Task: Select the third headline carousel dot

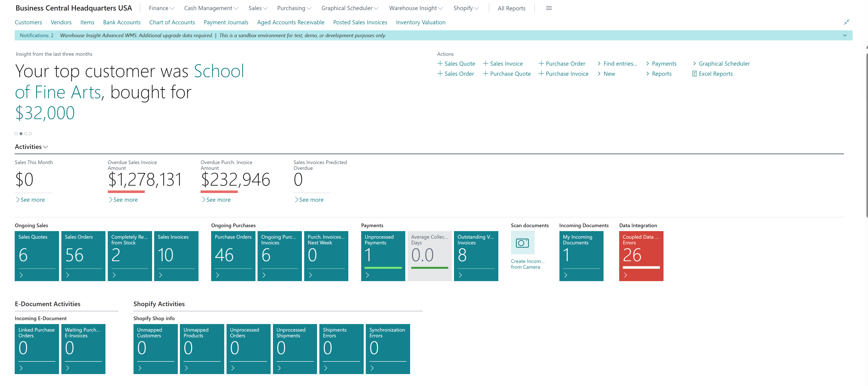Action: (x=26, y=134)
